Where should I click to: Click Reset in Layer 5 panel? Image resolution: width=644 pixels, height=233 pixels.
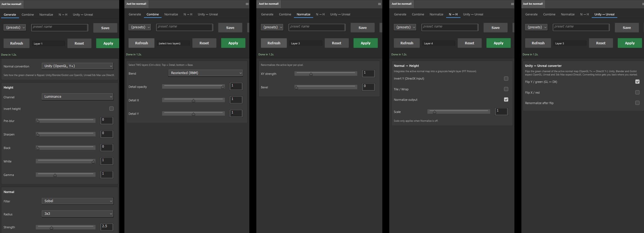(x=601, y=43)
